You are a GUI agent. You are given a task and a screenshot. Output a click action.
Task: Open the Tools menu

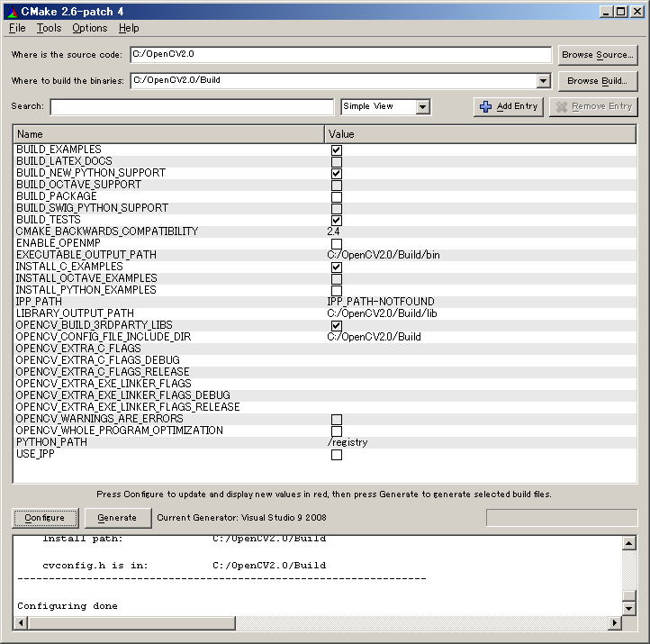tap(49, 28)
